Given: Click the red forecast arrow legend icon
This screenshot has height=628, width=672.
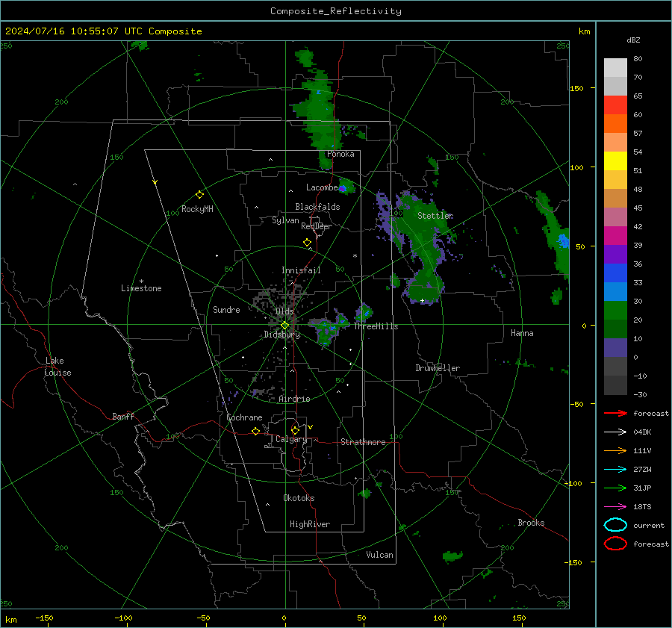Looking at the screenshot, I should point(615,413).
